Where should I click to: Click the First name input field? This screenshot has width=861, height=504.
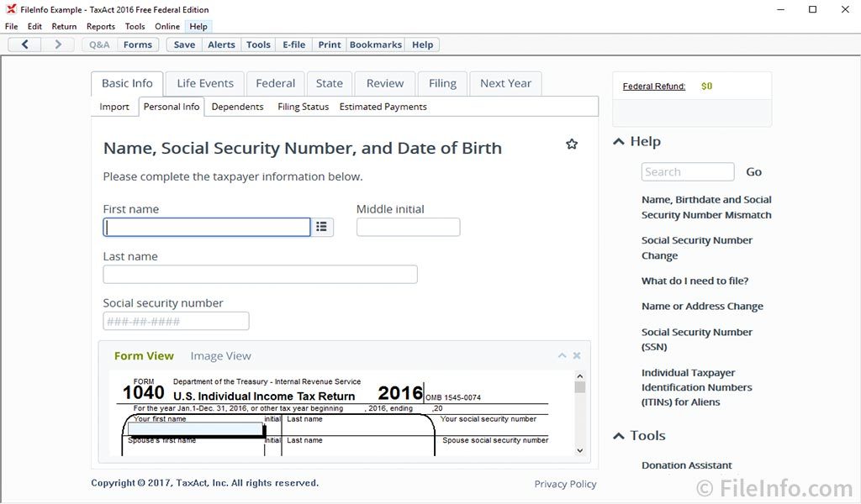click(207, 227)
